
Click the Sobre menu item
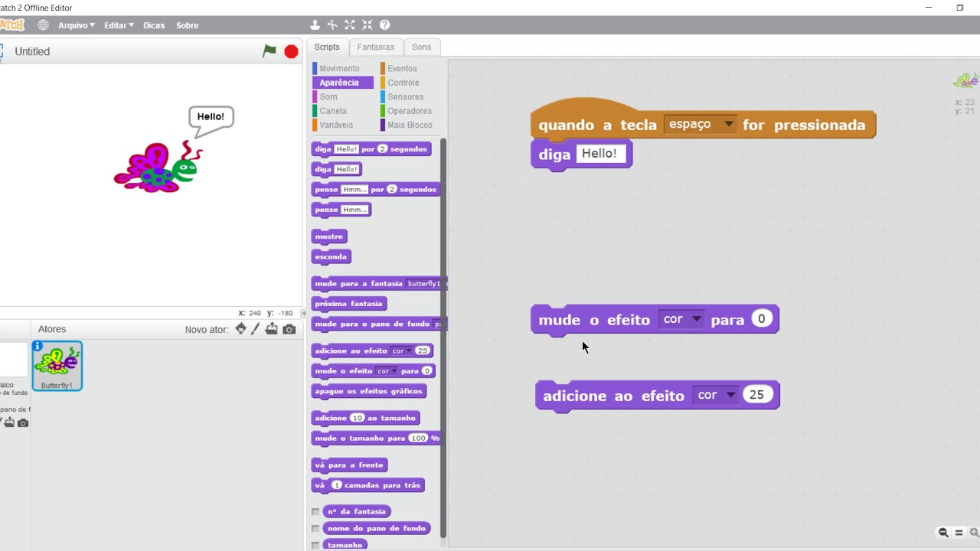tap(188, 25)
